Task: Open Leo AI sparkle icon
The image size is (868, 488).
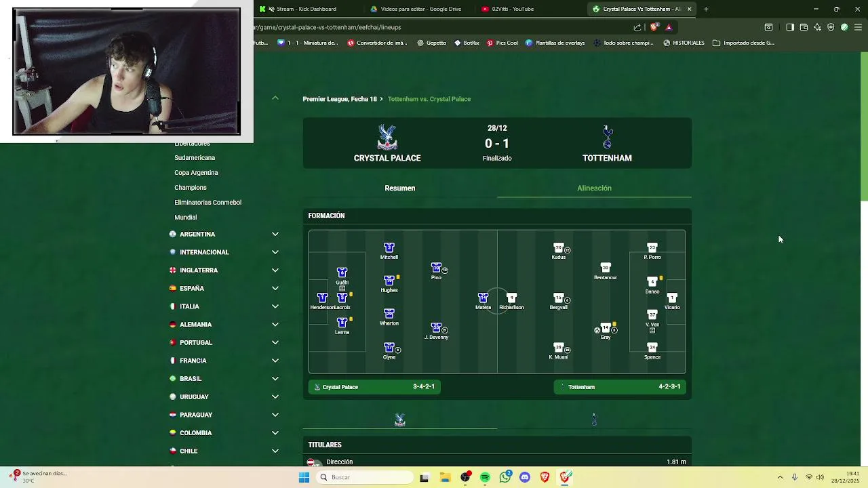Action: point(817,27)
